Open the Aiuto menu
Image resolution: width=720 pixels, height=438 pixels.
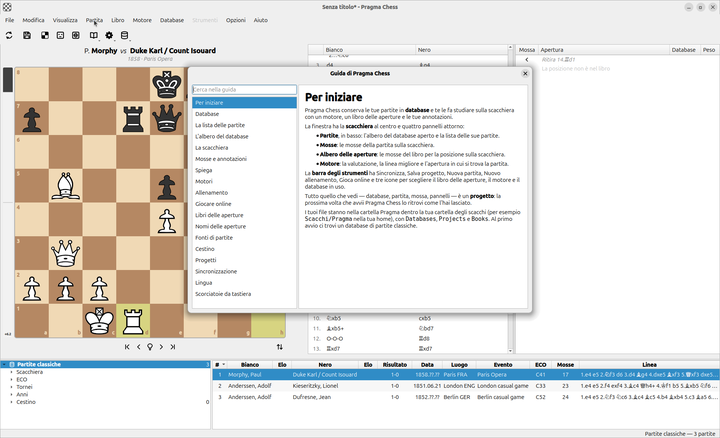pyautogui.click(x=260, y=20)
